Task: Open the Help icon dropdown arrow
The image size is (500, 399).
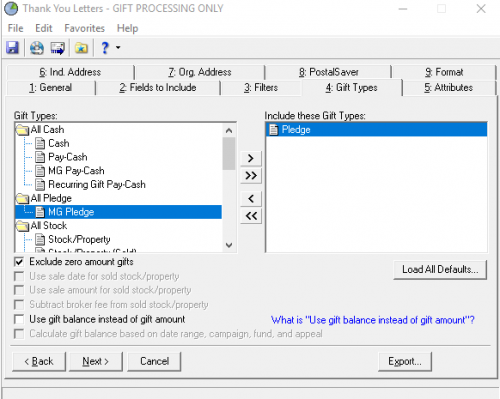Action: [118, 48]
